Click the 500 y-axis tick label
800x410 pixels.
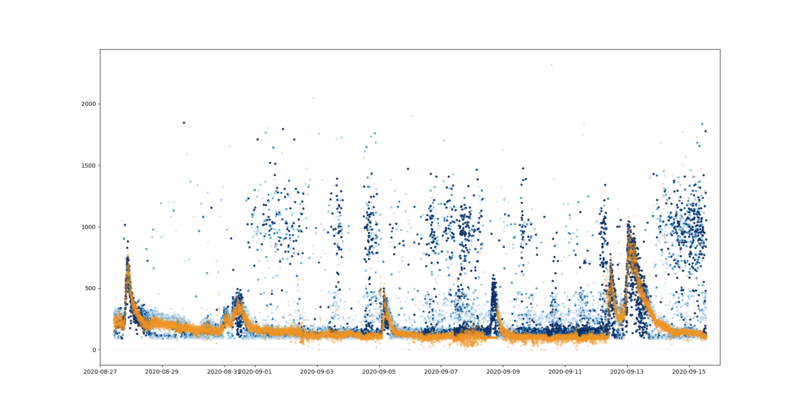(x=90, y=289)
